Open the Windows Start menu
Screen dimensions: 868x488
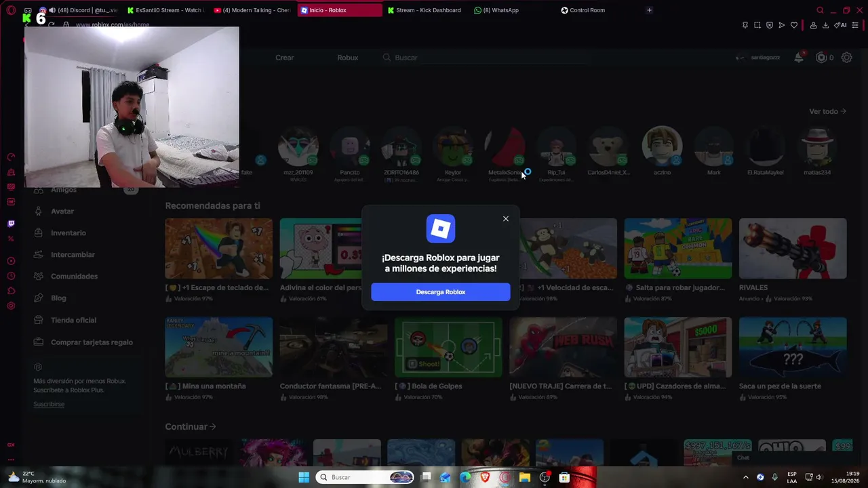click(304, 477)
